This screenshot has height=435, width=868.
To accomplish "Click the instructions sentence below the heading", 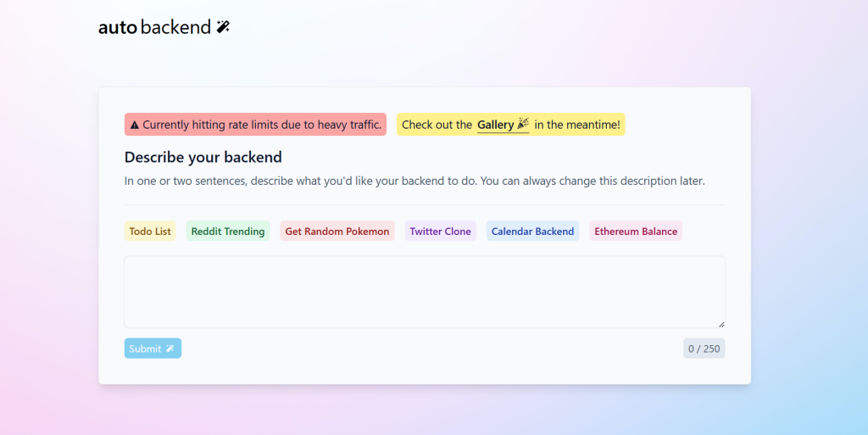I will pyautogui.click(x=415, y=181).
